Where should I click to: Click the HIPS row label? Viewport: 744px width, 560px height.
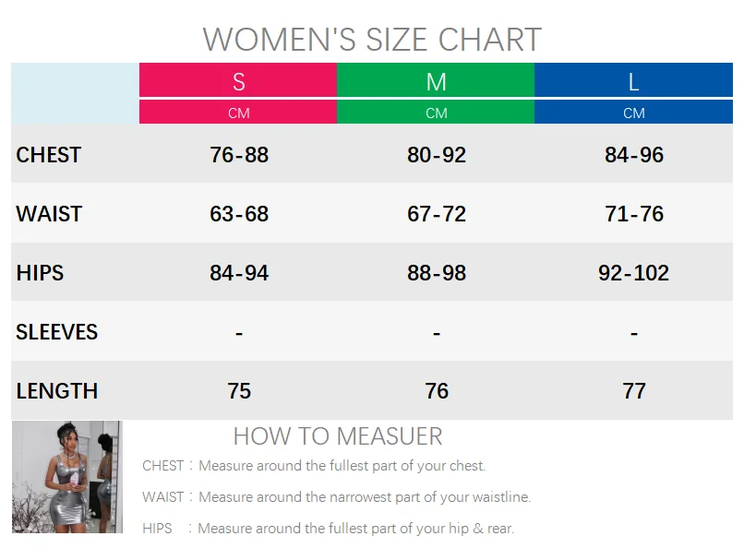40,273
